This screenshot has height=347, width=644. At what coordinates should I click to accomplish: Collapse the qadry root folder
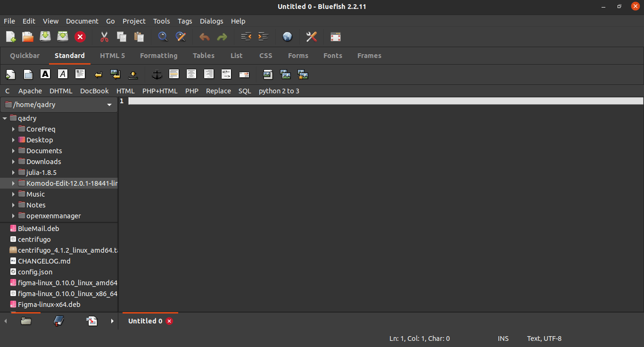coord(5,118)
